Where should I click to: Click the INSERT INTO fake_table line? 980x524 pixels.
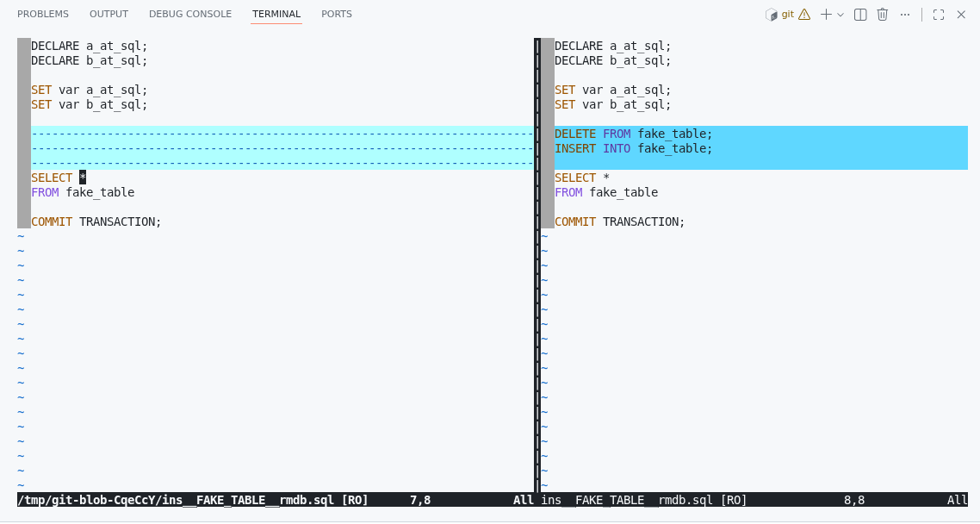point(634,149)
